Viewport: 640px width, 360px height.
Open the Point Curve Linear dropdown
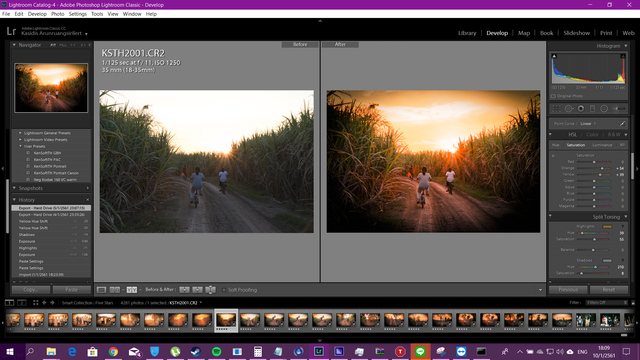[x=588, y=123]
